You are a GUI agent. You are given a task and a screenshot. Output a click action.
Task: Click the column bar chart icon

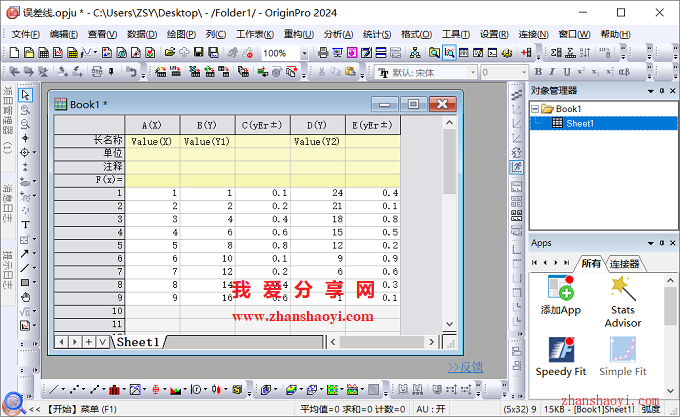click(114, 390)
